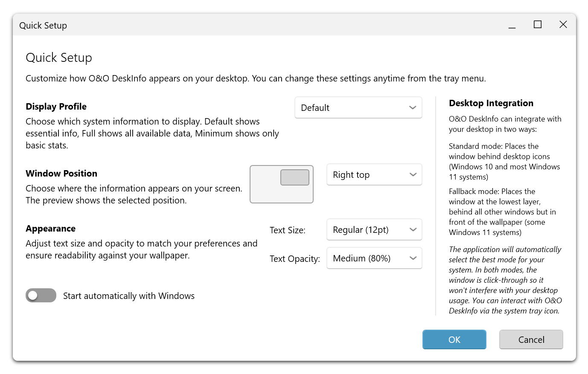Minimize the Quick Setup window
Image resolution: width=588 pixels, height=374 pixels.
[512, 25]
